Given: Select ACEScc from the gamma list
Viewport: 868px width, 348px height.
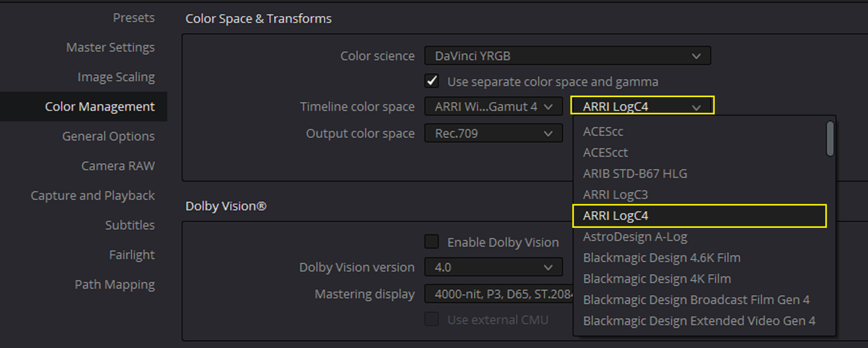Looking at the screenshot, I should 700,132.
